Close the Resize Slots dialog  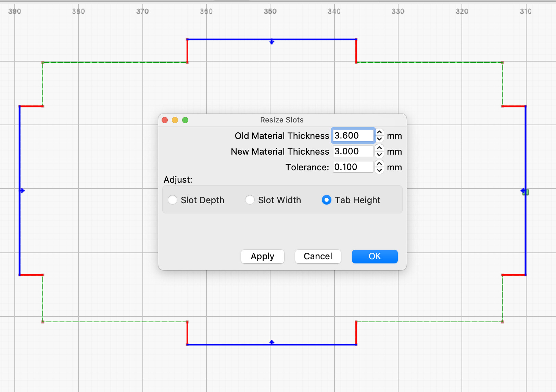165,120
